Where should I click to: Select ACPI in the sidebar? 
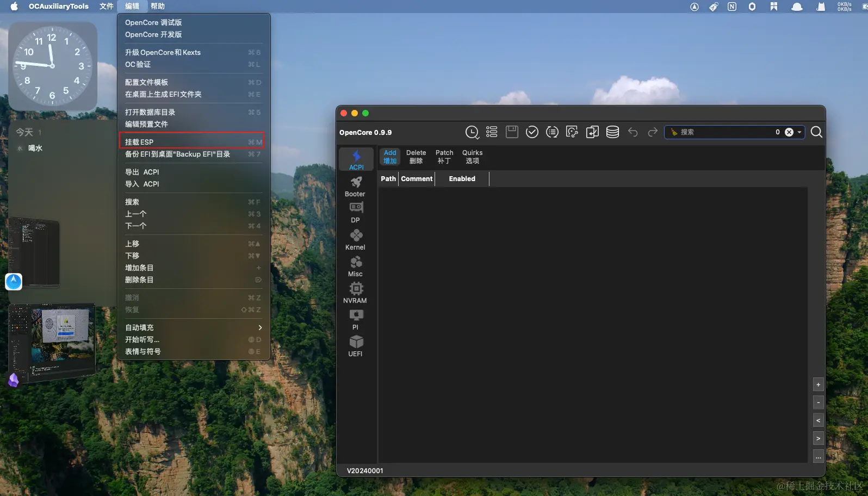pyautogui.click(x=356, y=160)
